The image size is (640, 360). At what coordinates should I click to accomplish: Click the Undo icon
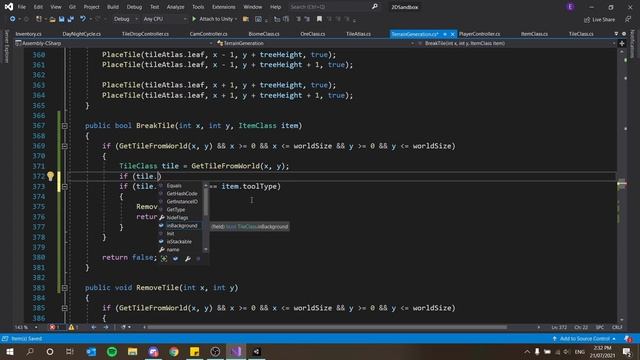pos(83,19)
